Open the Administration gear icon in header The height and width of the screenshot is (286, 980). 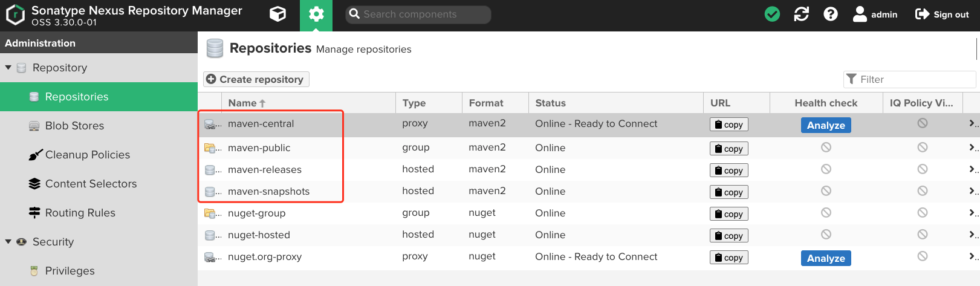[316, 15]
